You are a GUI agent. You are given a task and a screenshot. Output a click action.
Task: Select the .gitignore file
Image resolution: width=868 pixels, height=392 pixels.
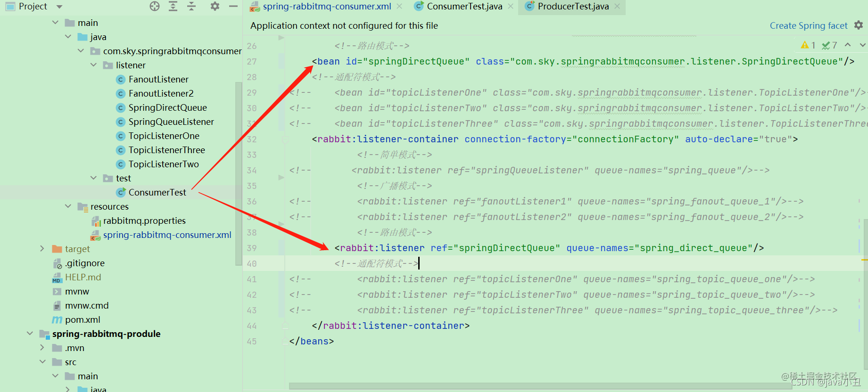click(x=85, y=263)
